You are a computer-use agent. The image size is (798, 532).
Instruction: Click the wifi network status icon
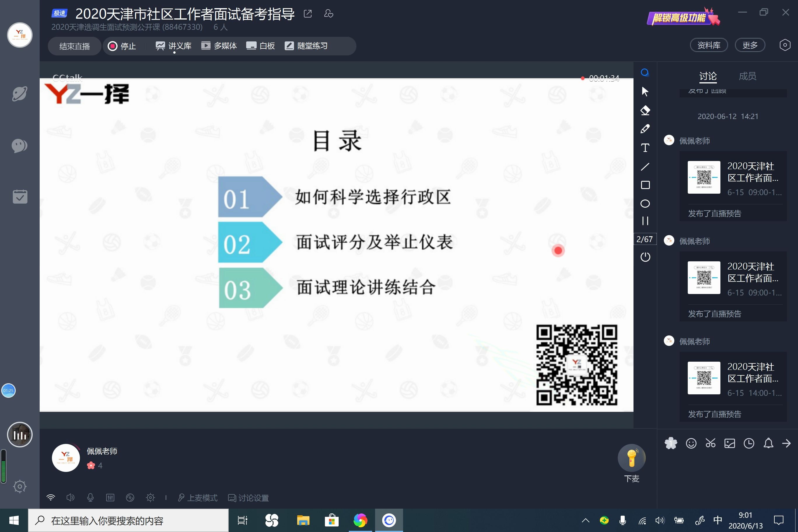click(x=50, y=498)
